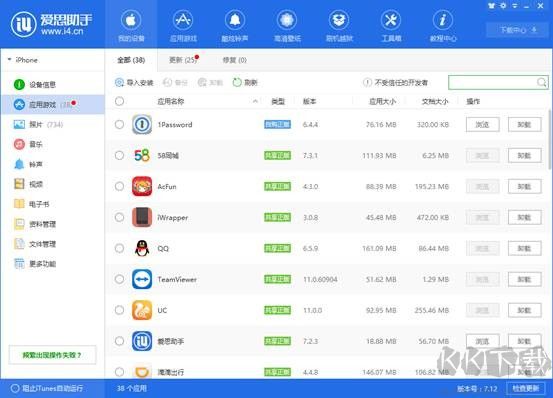Click the app search input field

click(493, 82)
